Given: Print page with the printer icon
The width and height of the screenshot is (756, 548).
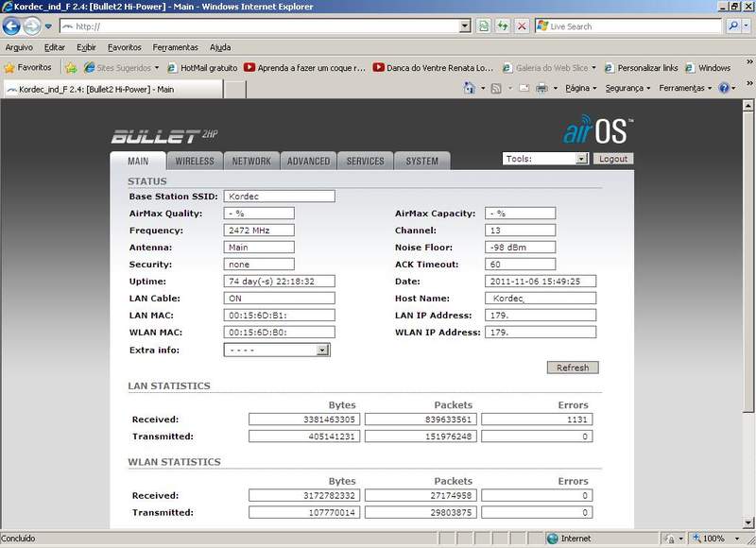Looking at the screenshot, I should (541, 88).
